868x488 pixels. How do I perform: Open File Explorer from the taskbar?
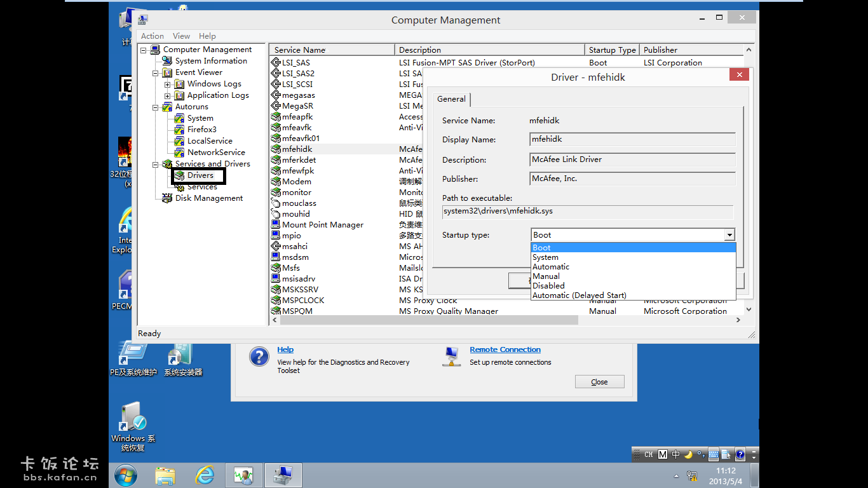pyautogui.click(x=165, y=475)
